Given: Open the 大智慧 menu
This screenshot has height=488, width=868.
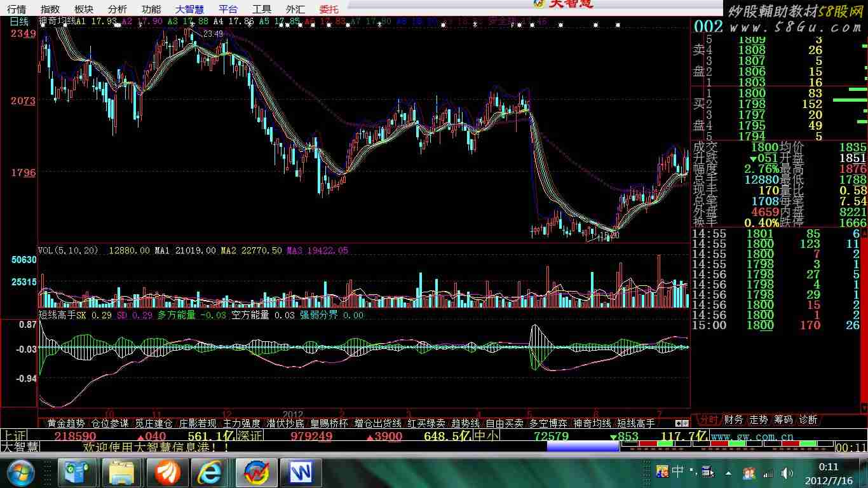Looking at the screenshot, I should [189, 9].
